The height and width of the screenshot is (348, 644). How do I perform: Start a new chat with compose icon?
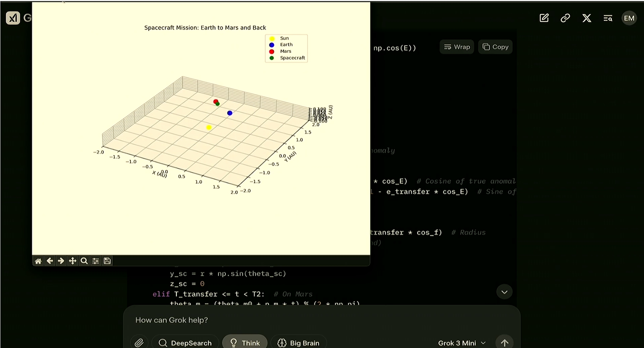tap(544, 18)
